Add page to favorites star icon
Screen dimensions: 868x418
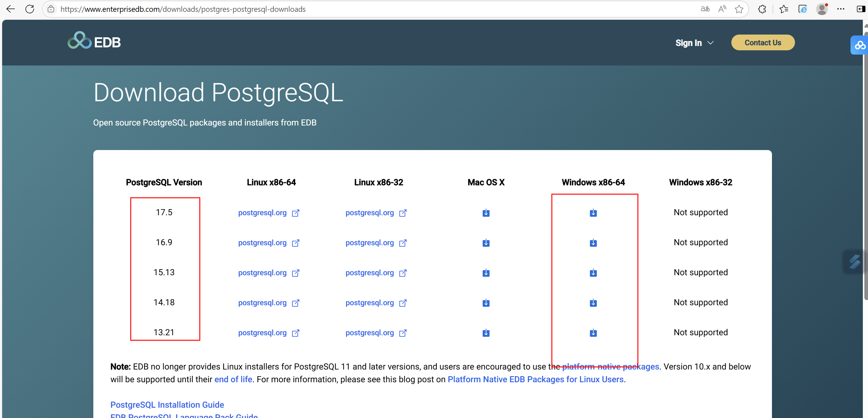[x=739, y=9]
